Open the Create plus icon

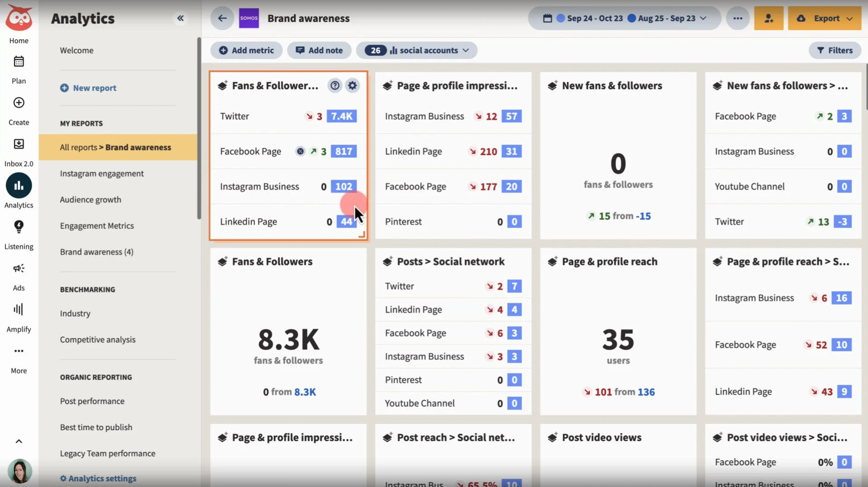click(19, 102)
